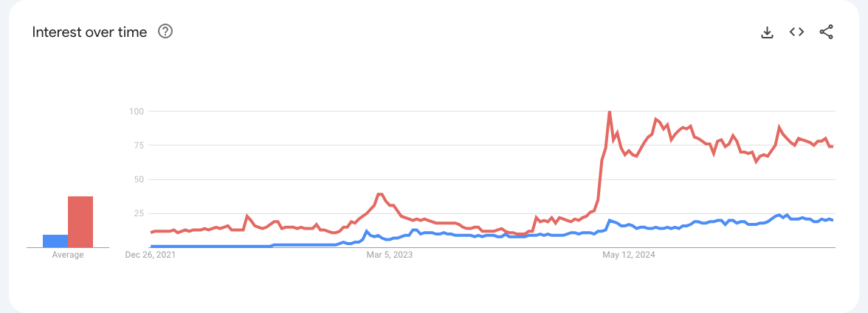Click the red line's early 2023 peak
This screenshot has height=313, width=868.
tap(379, 194)
